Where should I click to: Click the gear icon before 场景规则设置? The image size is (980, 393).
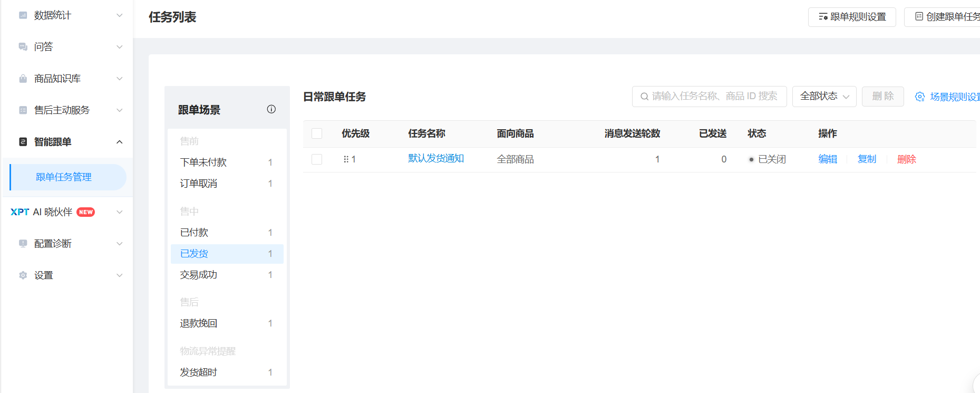point(920,97)
